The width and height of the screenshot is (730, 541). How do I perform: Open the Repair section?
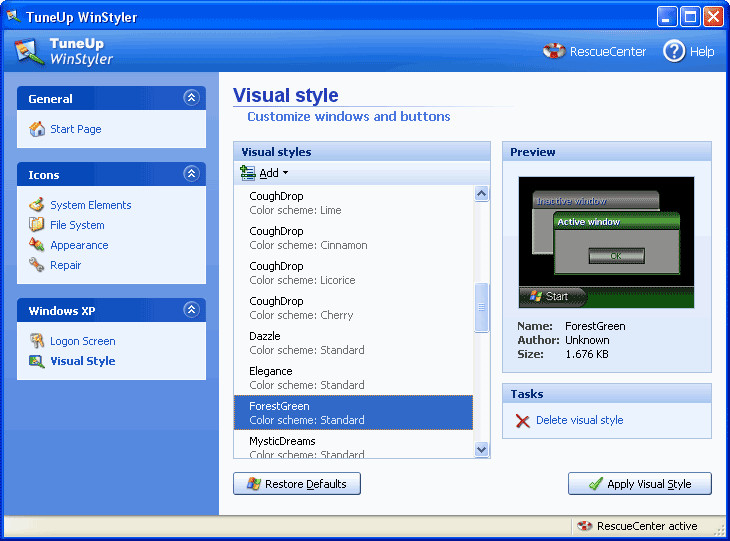coord(66,265)
